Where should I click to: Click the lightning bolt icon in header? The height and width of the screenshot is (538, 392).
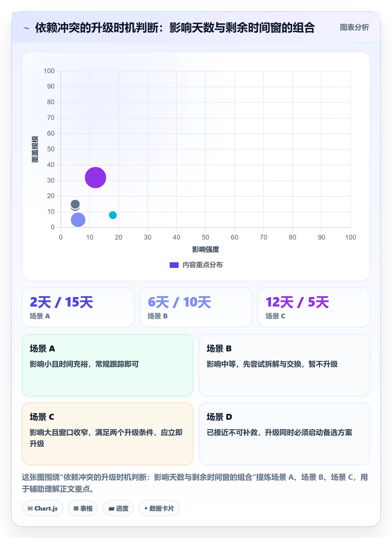[x=27, y=28]
